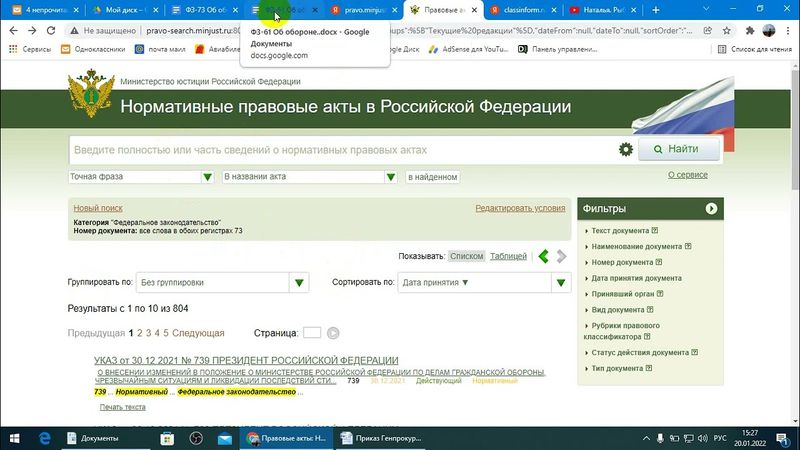Open the advanced search settings gear icon

[626, 149]
